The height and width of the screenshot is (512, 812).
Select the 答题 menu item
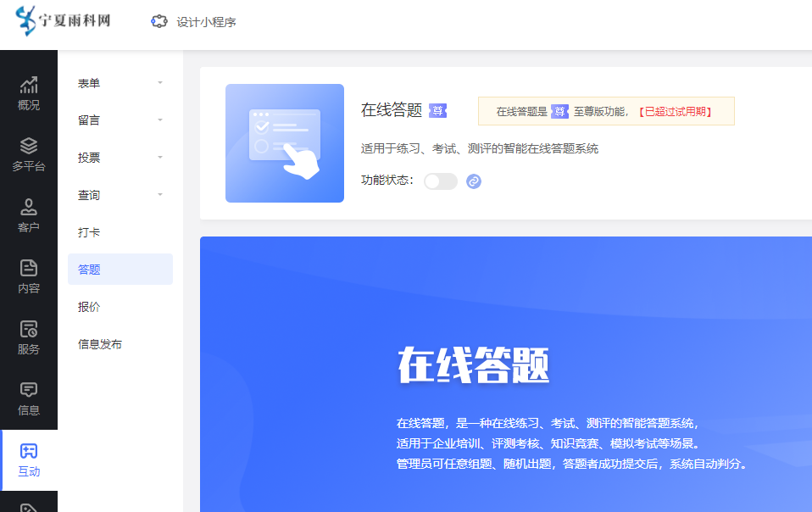coord(120,270)
